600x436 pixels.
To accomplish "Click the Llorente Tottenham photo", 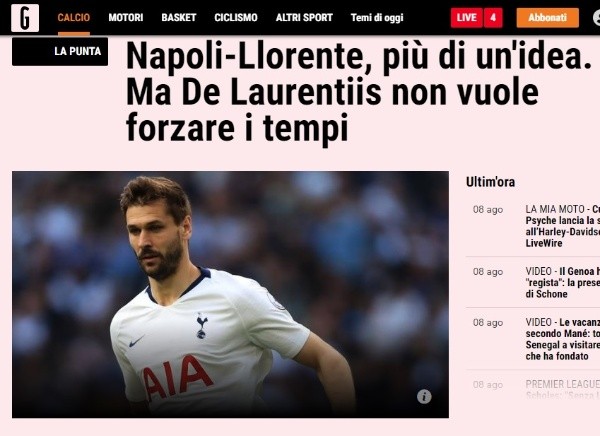I will click(x=230, y=294).
